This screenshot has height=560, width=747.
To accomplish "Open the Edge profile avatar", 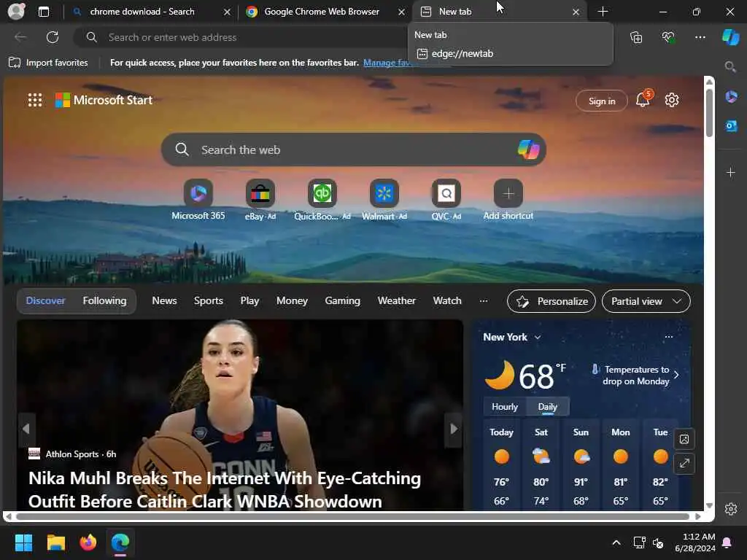I will tap(16, 12).
